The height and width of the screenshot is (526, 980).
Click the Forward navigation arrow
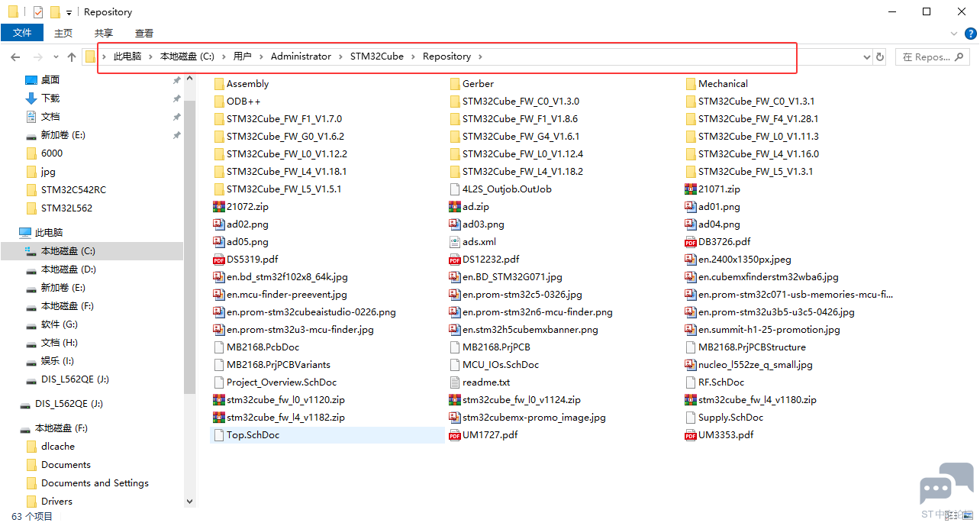[x=37, y=56]
